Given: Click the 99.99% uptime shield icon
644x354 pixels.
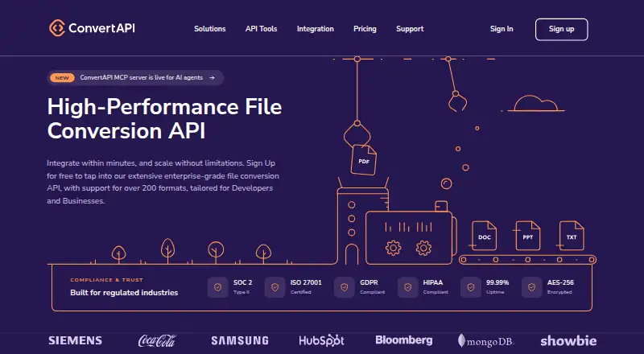Looking at the screenshot, I should point(471,287).
